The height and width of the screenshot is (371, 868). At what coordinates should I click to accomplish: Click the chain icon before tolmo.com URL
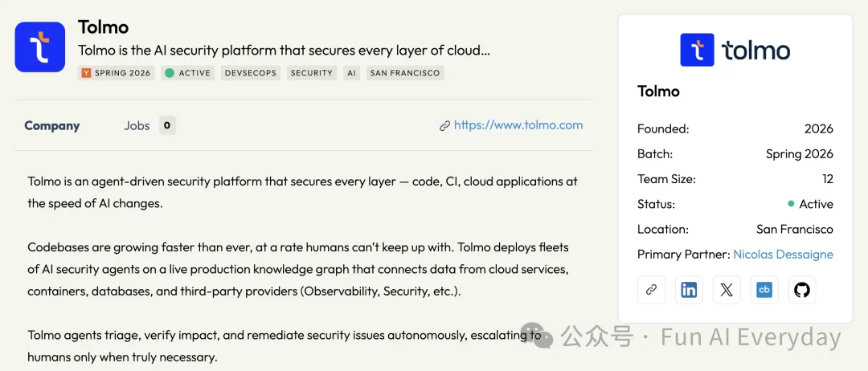tap(444, 126)
